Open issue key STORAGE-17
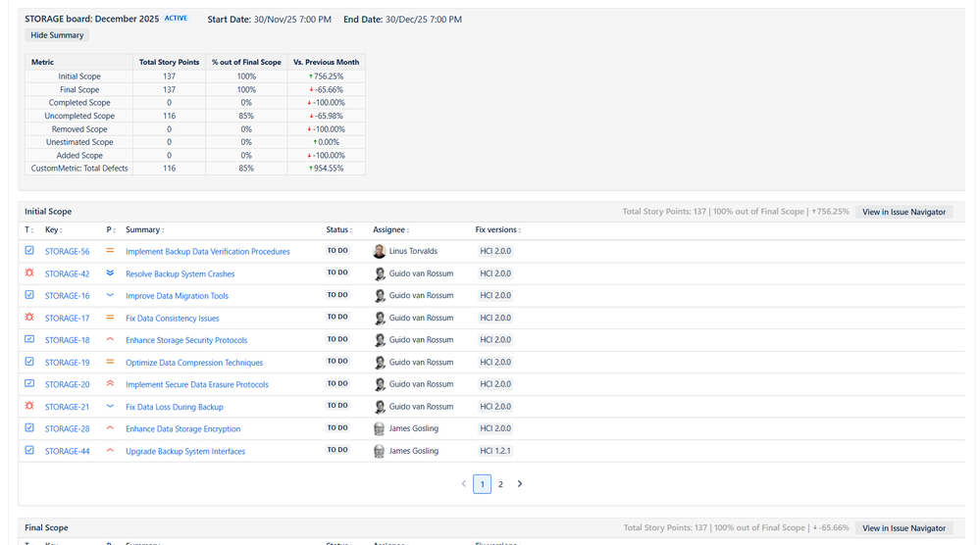Viewport: 980px width, 545px height. tap(67, 319)
